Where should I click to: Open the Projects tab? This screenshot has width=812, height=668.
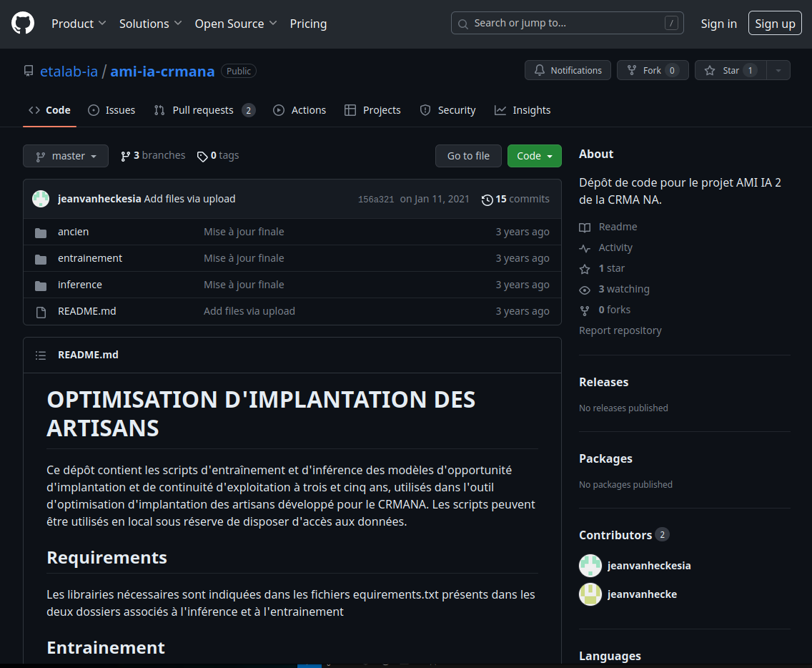(x=372, y=110)
